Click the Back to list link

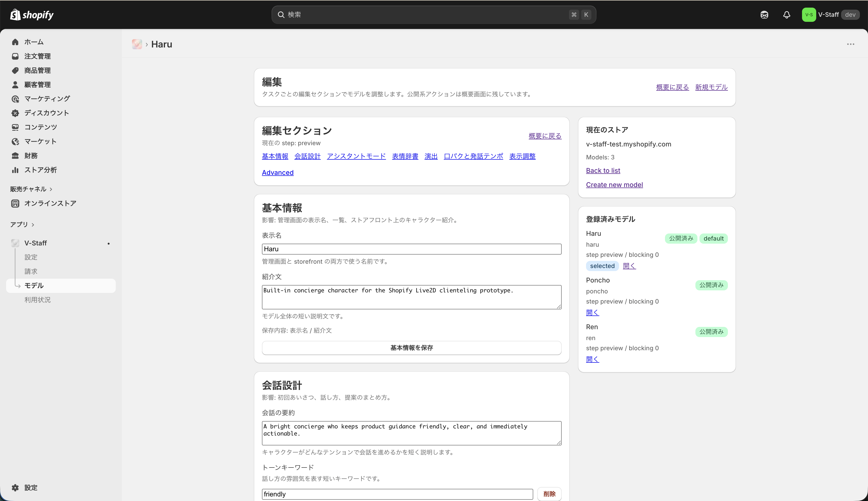[x=603, y=171]
